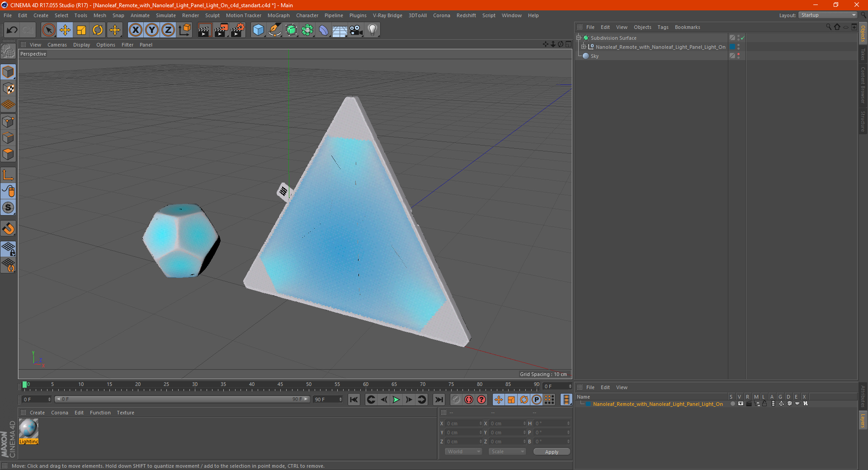Open the Simulate menu
Viewport: 868px width, 470px height.
click(166, 15)
